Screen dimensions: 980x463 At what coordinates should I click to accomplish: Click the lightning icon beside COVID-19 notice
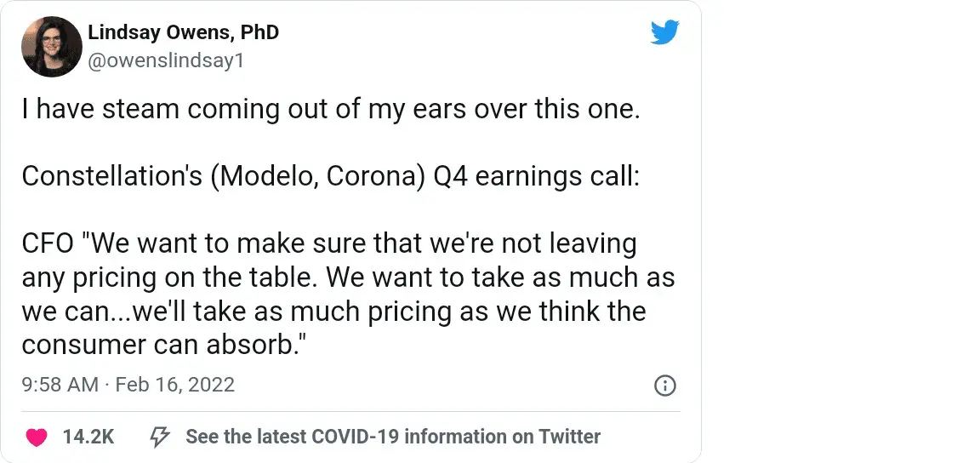tap(159, 437)
